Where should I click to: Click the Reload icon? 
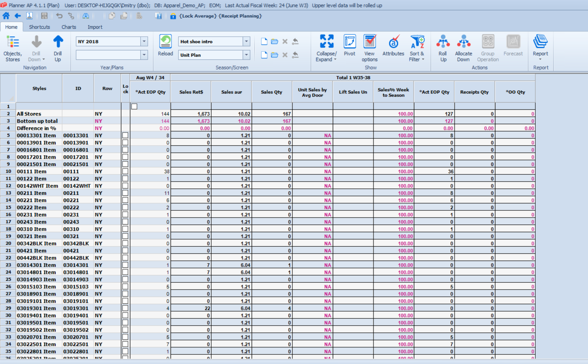tap(165, 42)
